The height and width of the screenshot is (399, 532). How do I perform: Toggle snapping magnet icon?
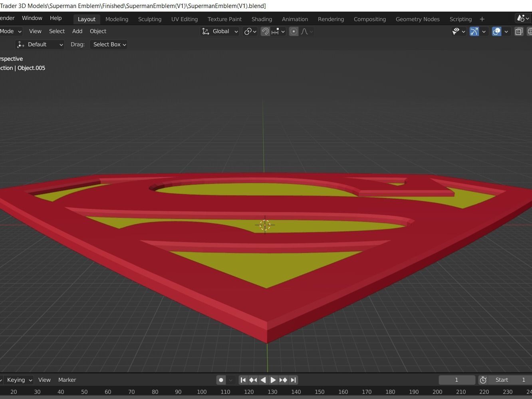coord(265,32)
